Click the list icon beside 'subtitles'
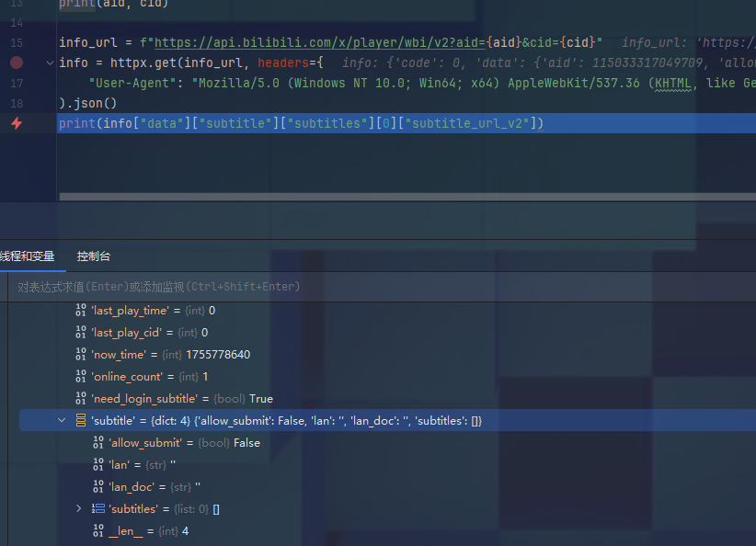 click(x=98, y=508)
